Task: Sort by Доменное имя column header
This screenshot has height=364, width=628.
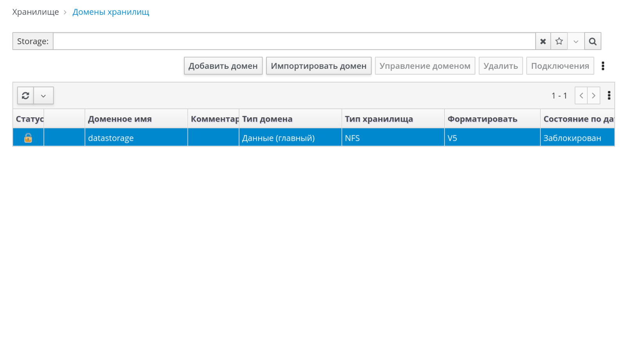Action: click(120, 119)
